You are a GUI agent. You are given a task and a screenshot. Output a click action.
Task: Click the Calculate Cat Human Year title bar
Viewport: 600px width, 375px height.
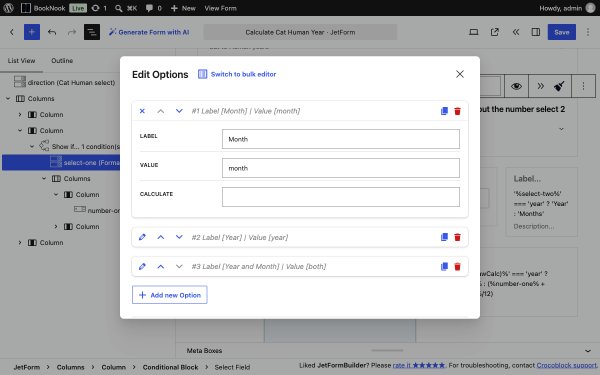300,32
